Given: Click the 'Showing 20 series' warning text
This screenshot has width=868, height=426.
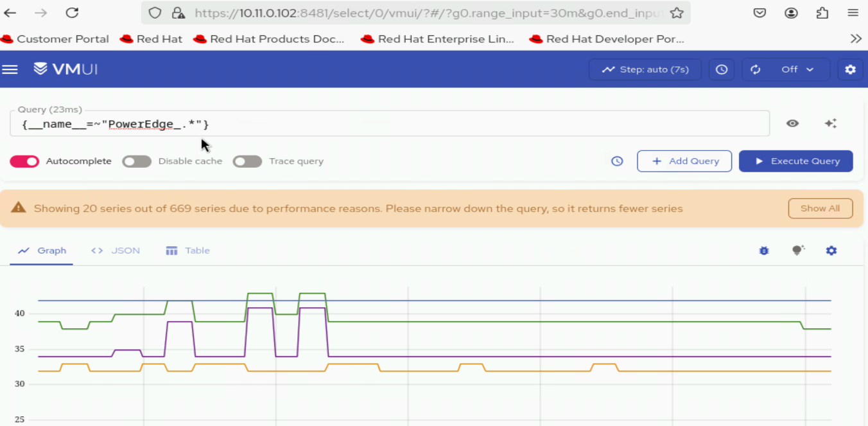Looking at the screenshot, I should coord(358,208).
